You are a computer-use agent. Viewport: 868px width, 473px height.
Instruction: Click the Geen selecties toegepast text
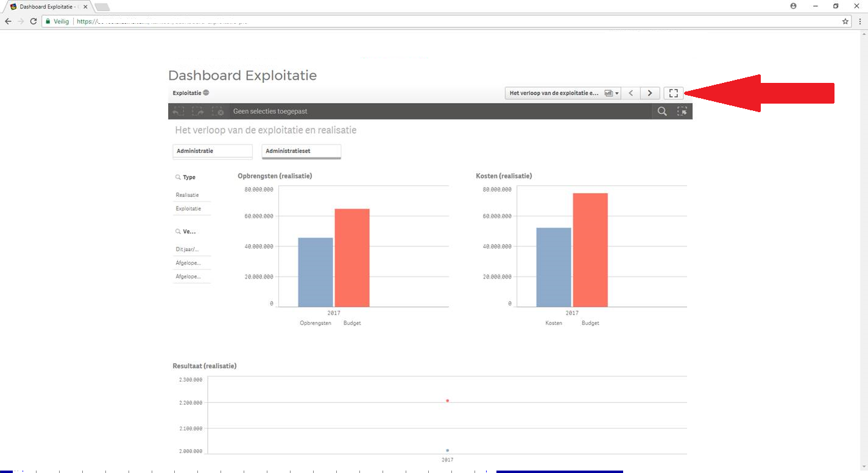coord(270,112)
